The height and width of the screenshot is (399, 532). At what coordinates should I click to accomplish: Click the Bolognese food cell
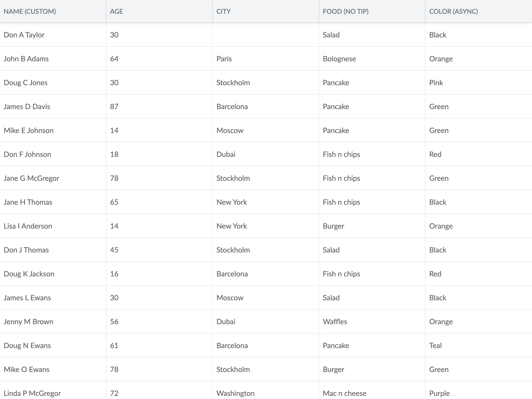(372, 59)
